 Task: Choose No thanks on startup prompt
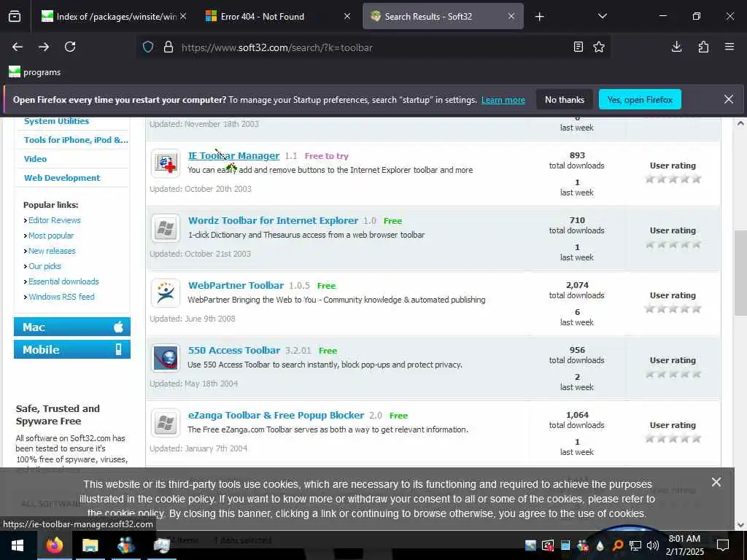pyautogui.click(x=565, y=99)
